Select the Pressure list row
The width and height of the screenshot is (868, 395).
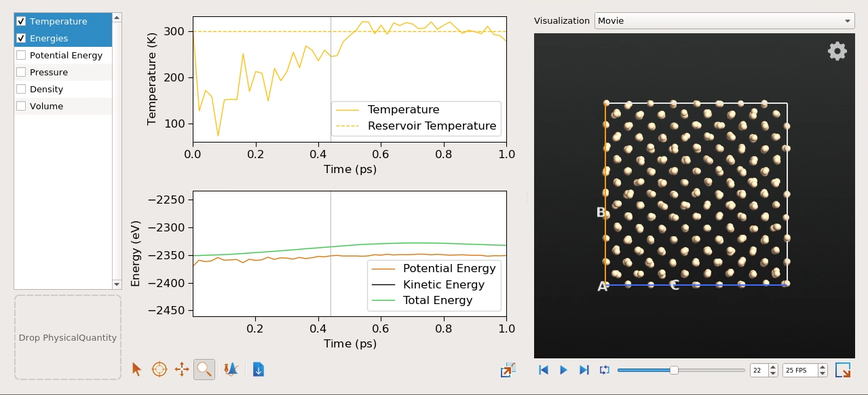63,72
